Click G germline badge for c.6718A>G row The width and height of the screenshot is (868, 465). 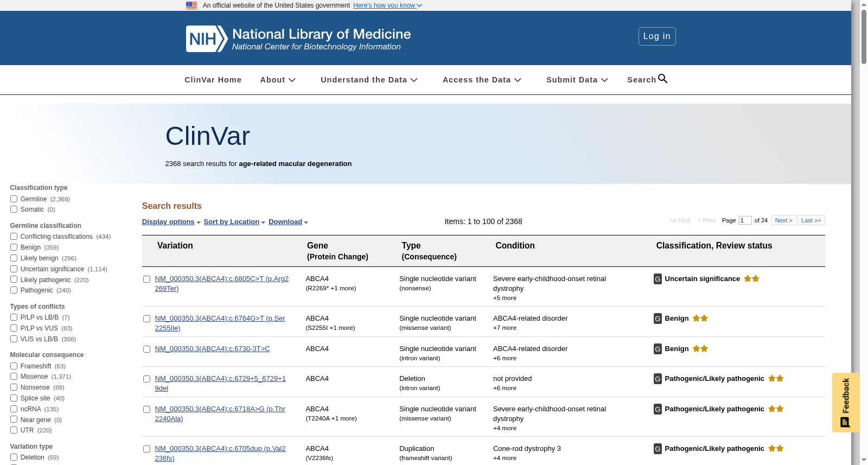pyautogui.click(x=658, y=409)
